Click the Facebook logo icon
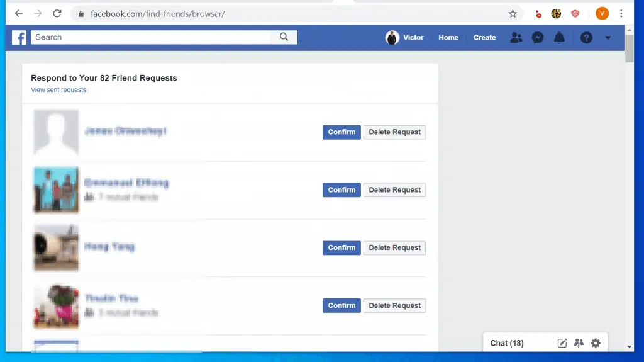Screen dimensions: 644x362 click(x=19, y=38)
